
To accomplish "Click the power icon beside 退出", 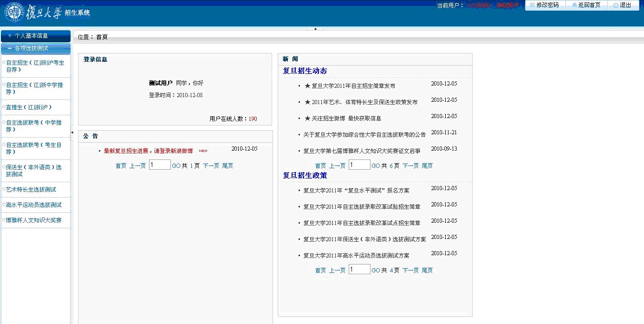I will (616, 5).
